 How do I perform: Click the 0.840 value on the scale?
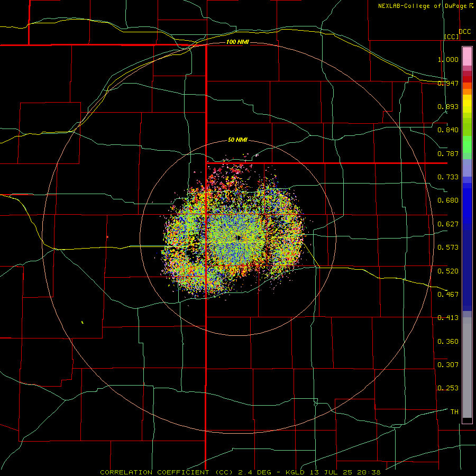click(448, 130)
